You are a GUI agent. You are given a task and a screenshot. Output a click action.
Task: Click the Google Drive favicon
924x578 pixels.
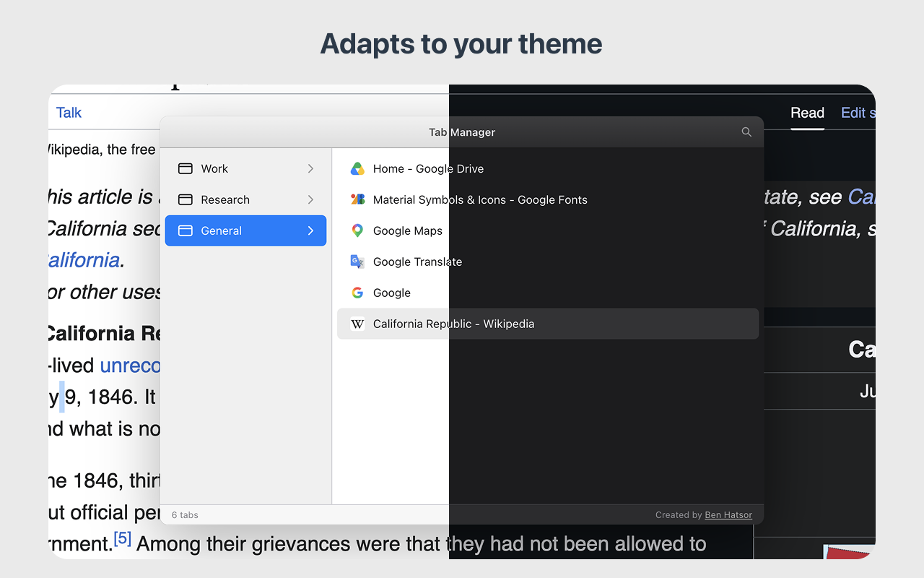point(357,168)
